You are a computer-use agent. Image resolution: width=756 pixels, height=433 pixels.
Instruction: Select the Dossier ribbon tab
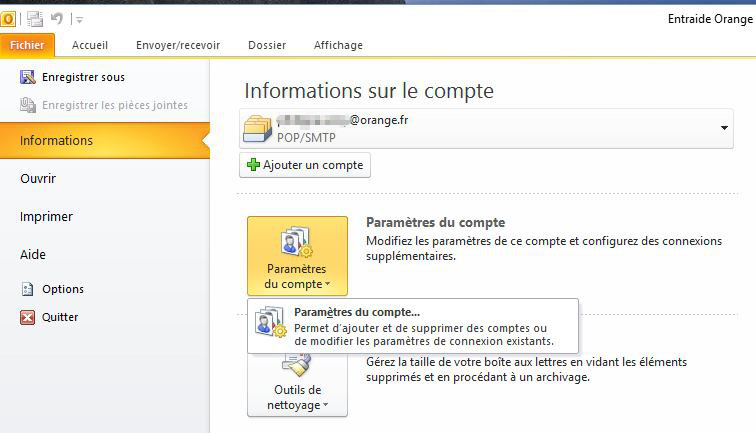267,45
